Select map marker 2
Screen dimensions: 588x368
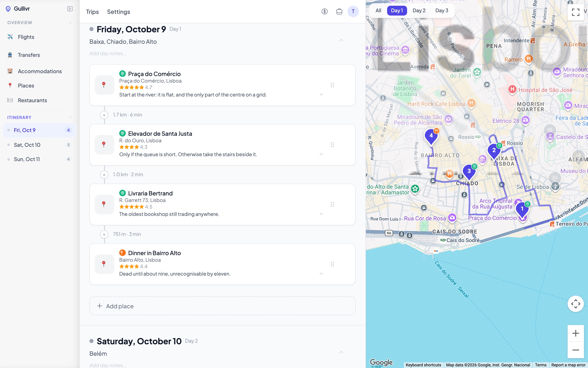(494, 151)
